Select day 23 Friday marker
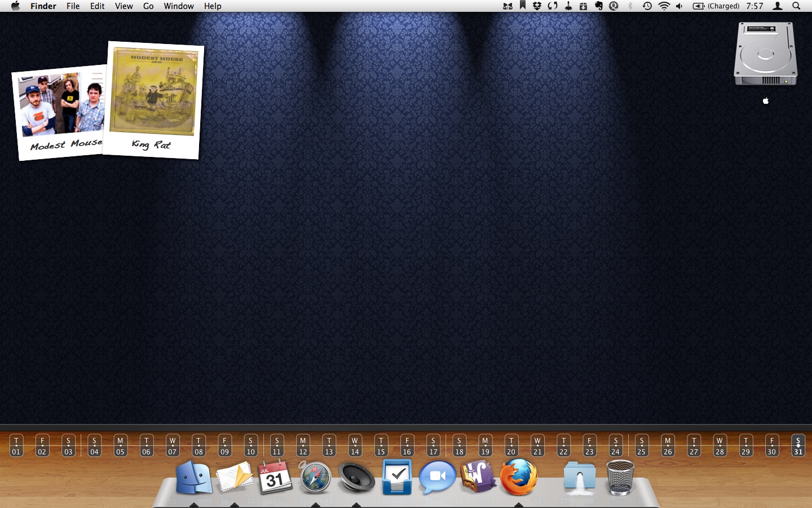The height and width of the screenshot is (508, 812). click(589, 445)
